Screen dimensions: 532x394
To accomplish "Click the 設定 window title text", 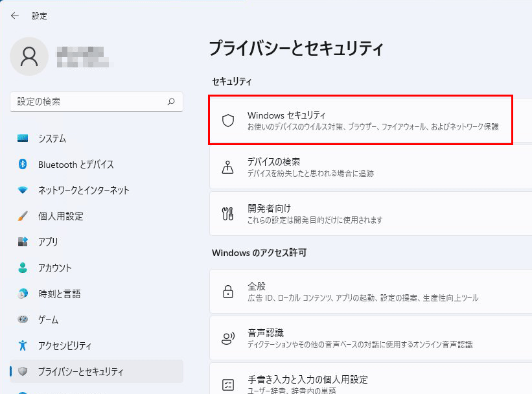I will coord(40,16).
